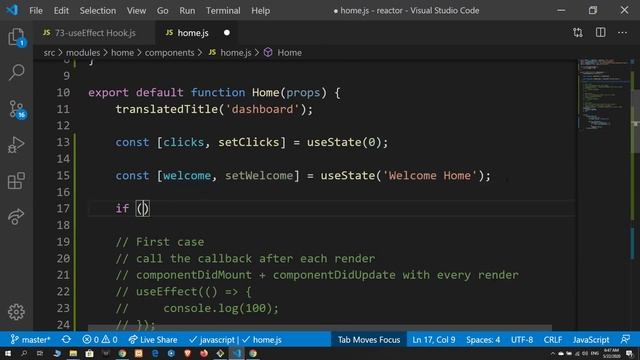This screenshot has height=360, width=640.
Task: Open the Run menu
Action: coord(187,11)
